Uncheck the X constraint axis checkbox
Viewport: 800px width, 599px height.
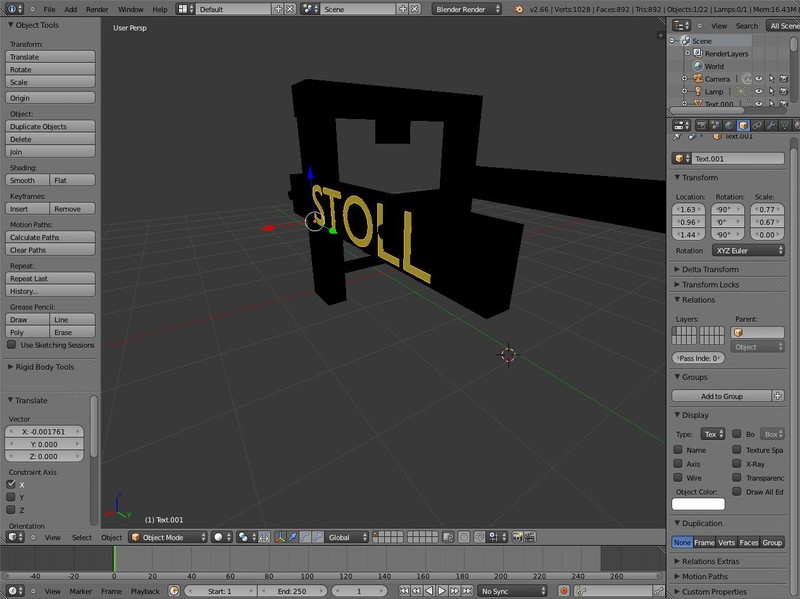click(11, 484)
